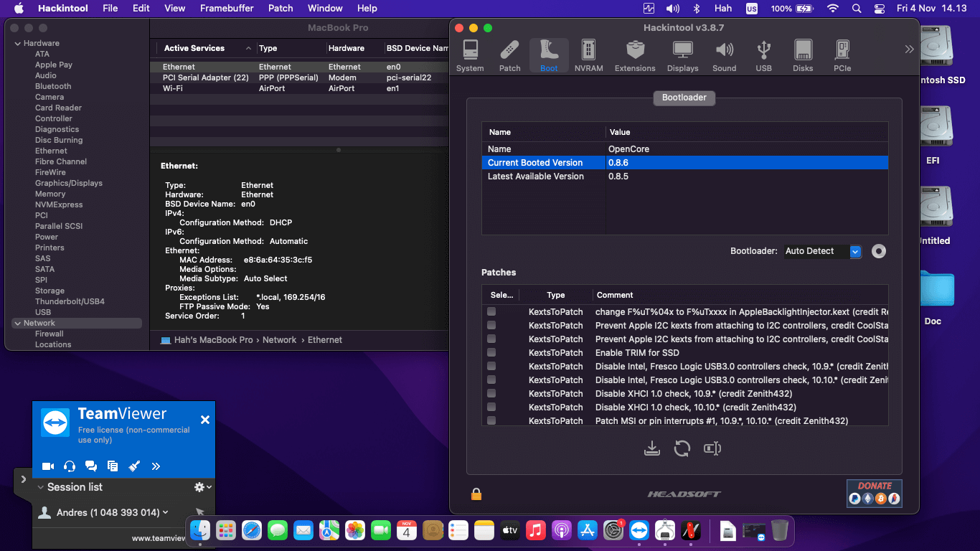This screenshot has width=980, height=551.
Task: Collapse the Network tree section
Action: (17, 323)
